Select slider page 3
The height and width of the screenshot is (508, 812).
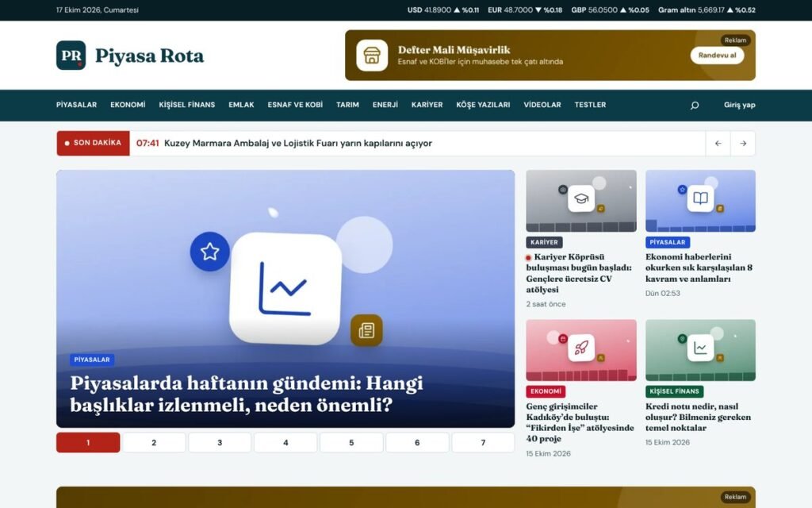220,443
